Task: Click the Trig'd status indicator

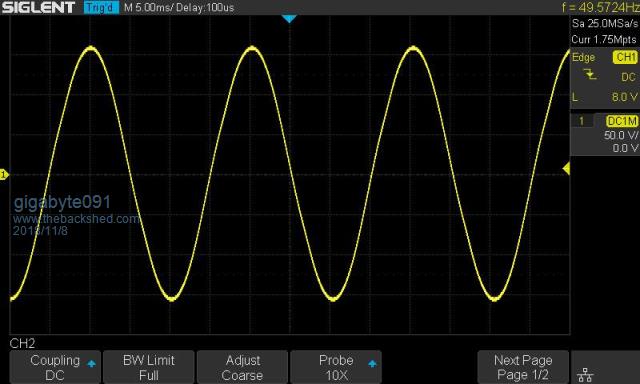Action: 101,7
